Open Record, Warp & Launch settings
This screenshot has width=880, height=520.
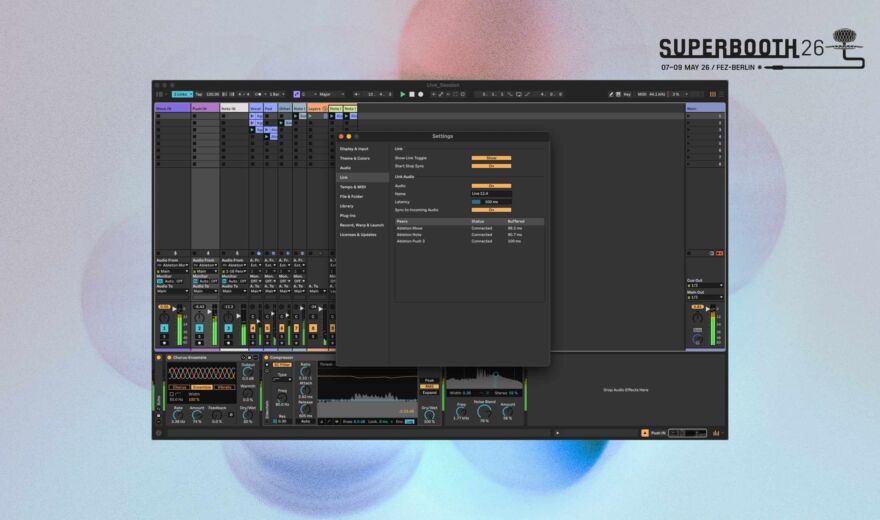(x=361, y=225)
